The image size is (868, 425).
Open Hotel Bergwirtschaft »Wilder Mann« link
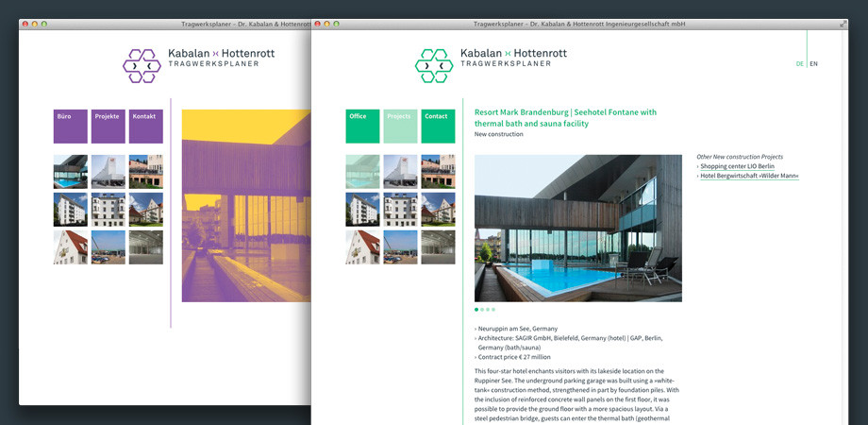[749, 176]
